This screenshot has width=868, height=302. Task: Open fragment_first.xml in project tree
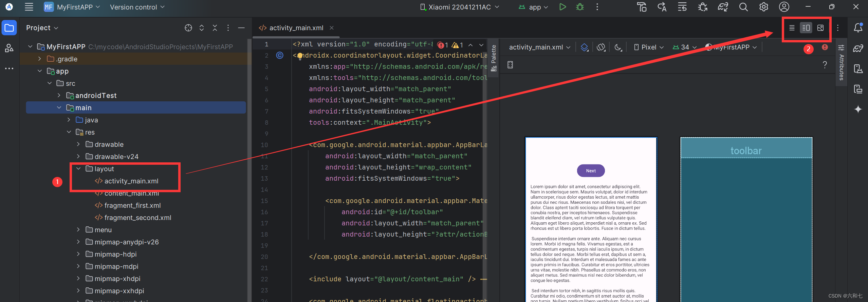[x=132, y=205]
